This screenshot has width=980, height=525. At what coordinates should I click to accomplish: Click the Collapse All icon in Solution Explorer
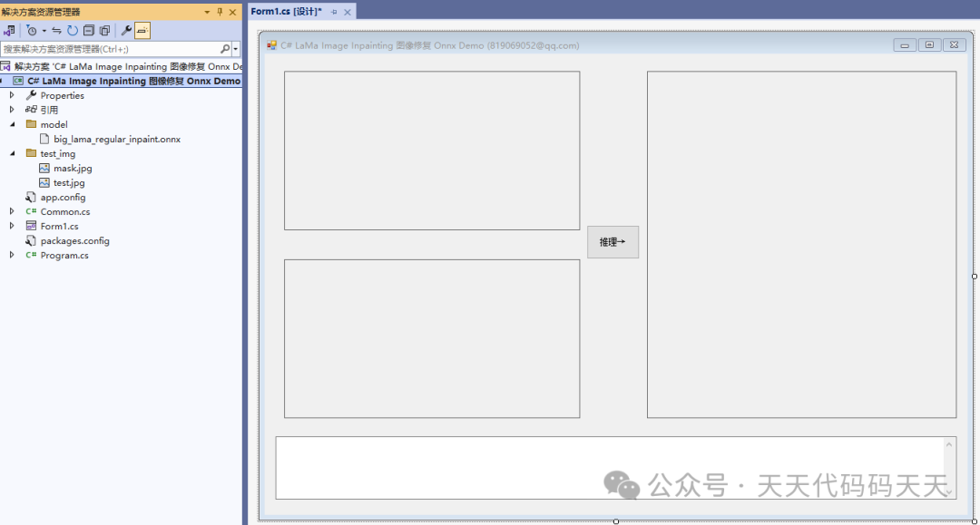(89, 30)
